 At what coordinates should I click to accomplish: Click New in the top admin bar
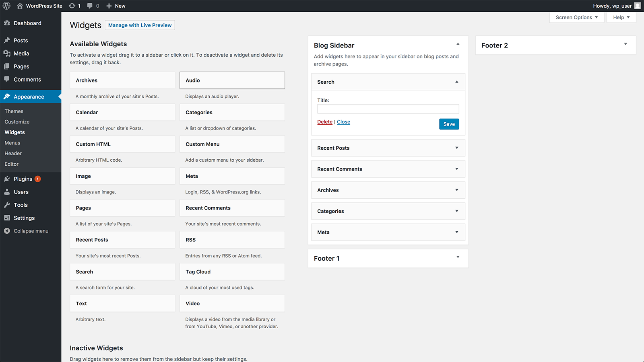pos(116,6)
